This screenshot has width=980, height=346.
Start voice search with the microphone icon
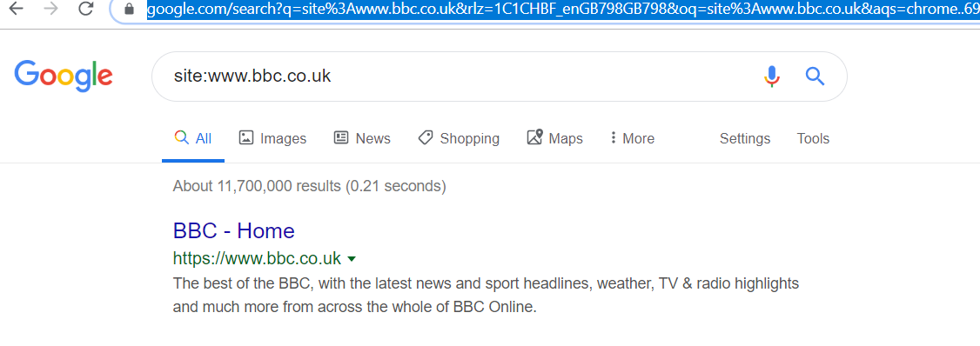(x=772, y=77)
